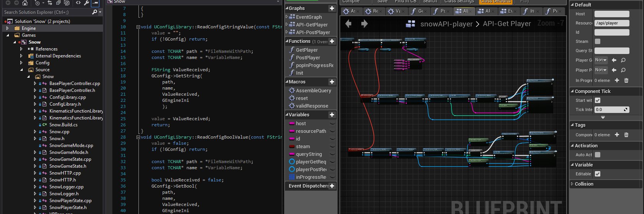
Task: Add a new macro with the plus icon
Action: point(332,82)
